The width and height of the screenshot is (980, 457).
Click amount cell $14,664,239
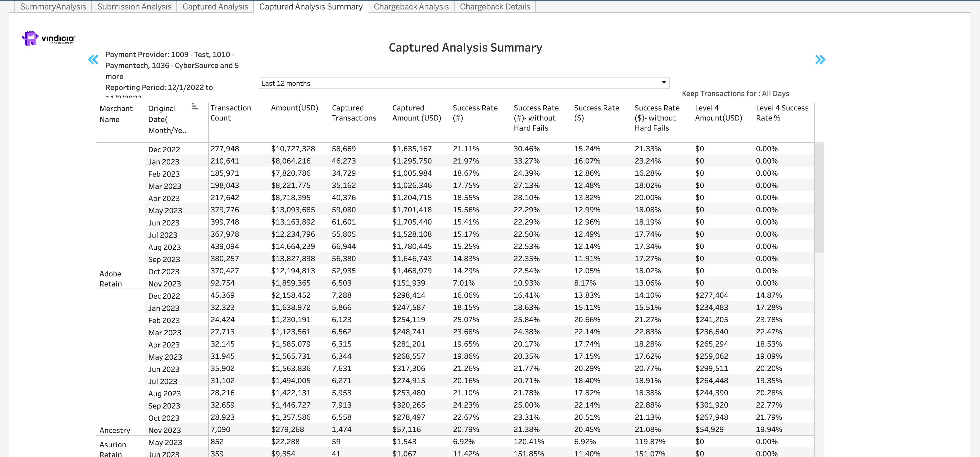[293, 246]
